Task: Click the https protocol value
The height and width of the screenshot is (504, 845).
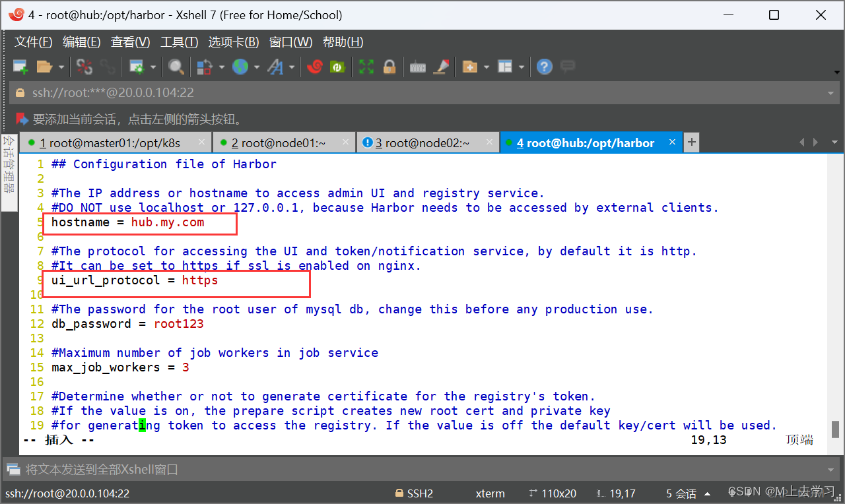Action: pos(200,280)
